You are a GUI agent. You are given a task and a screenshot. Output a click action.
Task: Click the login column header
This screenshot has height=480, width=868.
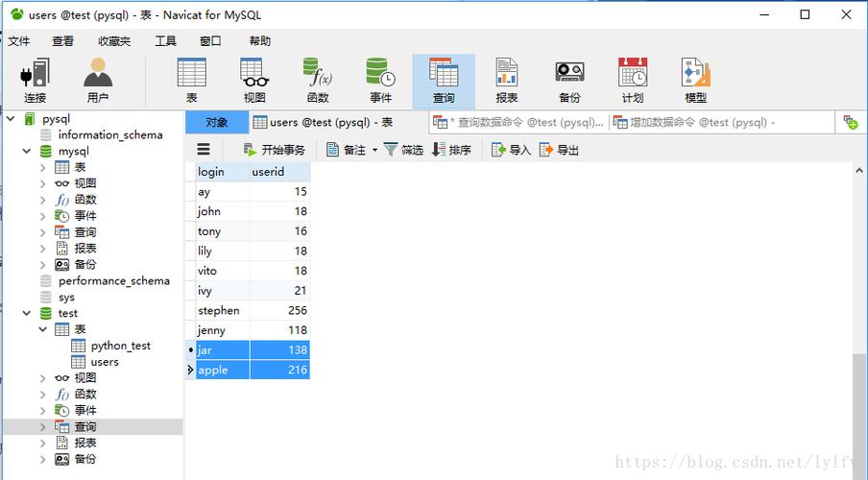point(223,172)
